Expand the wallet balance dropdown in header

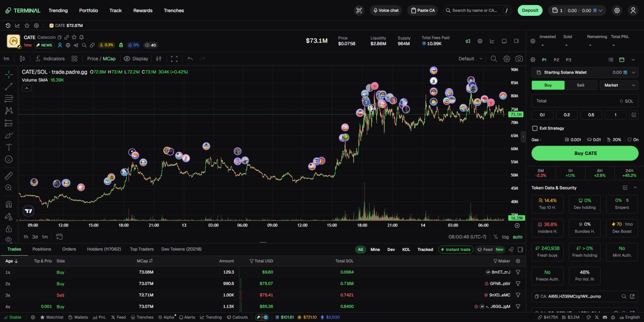pos(600,10)
